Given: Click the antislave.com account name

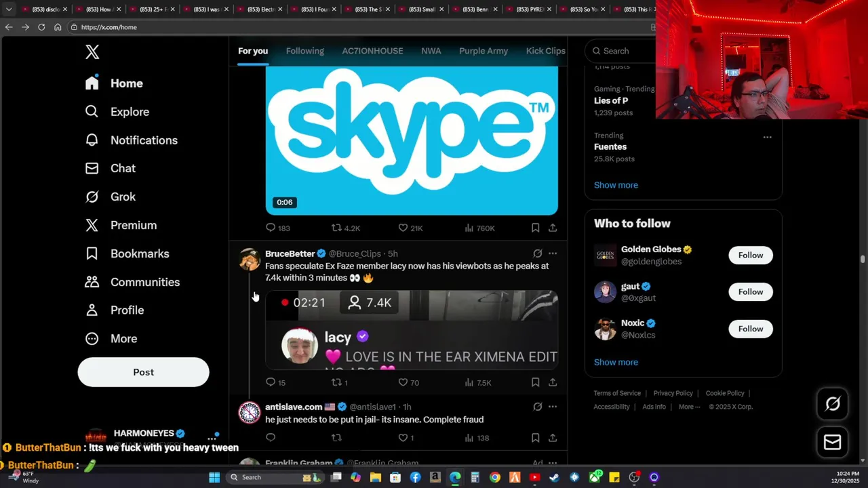Looking at the screenshot, I should (294, 407).
